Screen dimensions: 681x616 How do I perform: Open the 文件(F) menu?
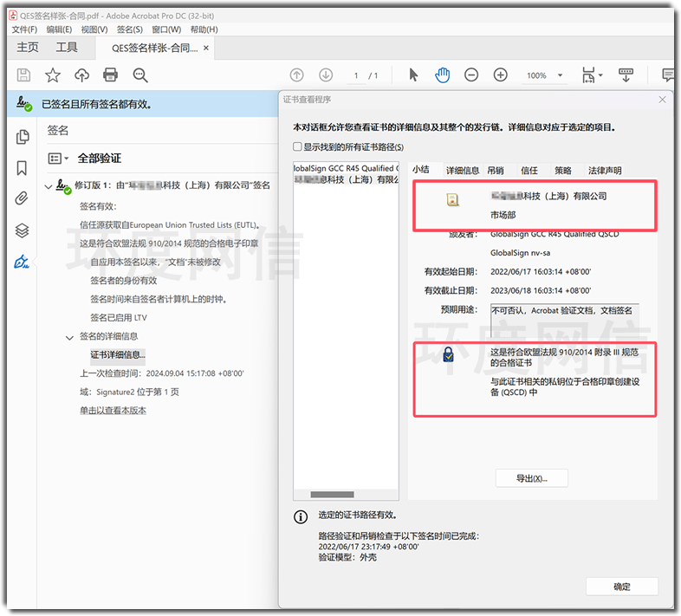click(x=24, y=29)
